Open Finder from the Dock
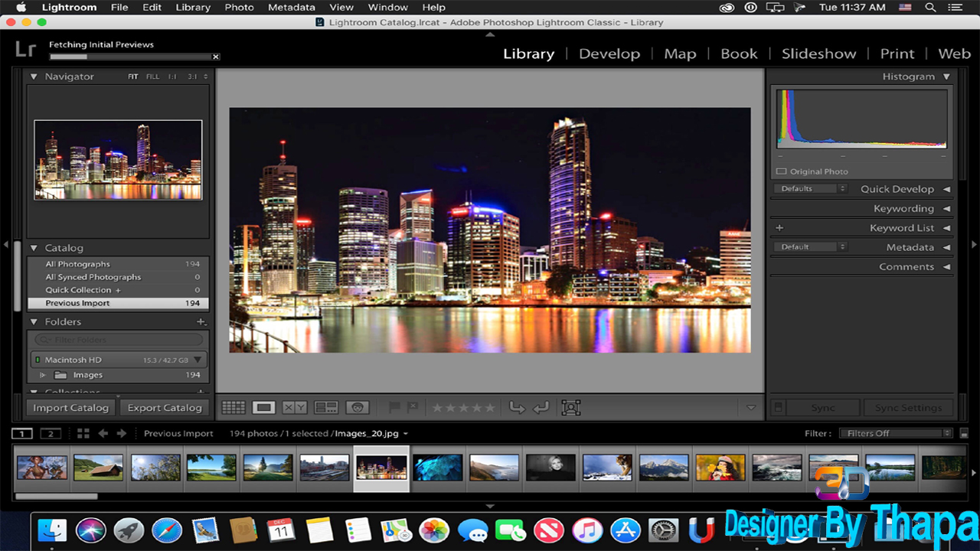This screenshot has width=980, height=551. 52,530
